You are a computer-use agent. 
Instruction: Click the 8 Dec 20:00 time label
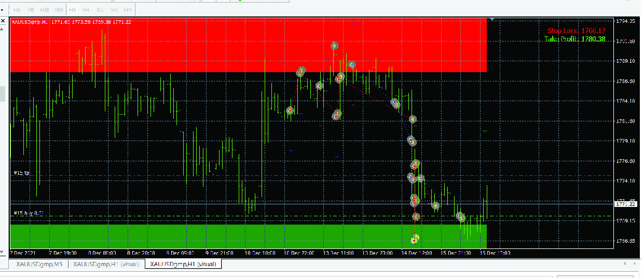(x=142, y=253)
